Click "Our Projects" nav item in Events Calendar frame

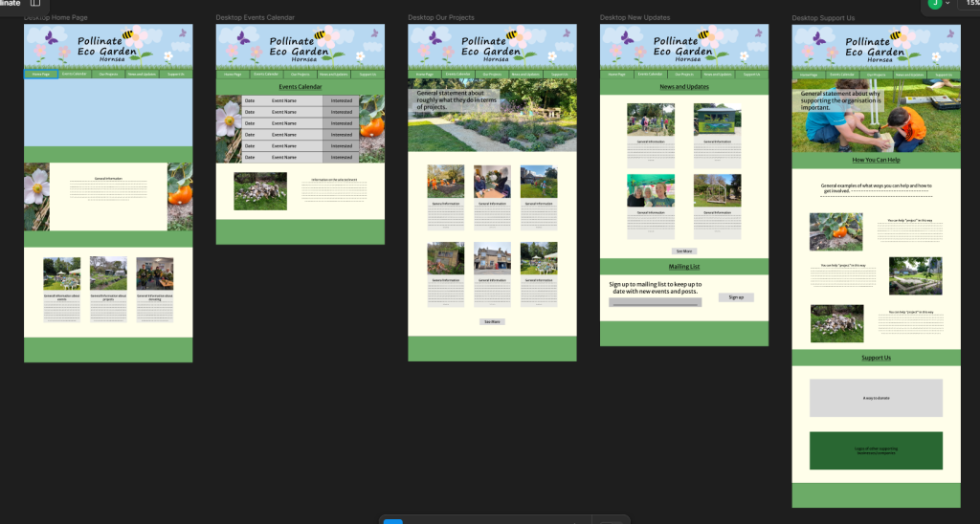(300, 74)
